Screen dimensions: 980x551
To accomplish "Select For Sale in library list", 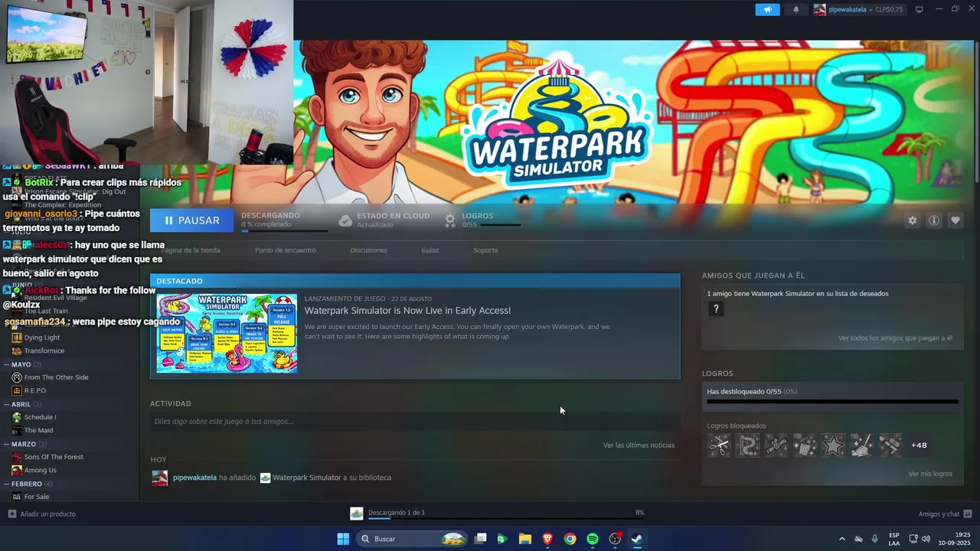I will tap(36, 497).
